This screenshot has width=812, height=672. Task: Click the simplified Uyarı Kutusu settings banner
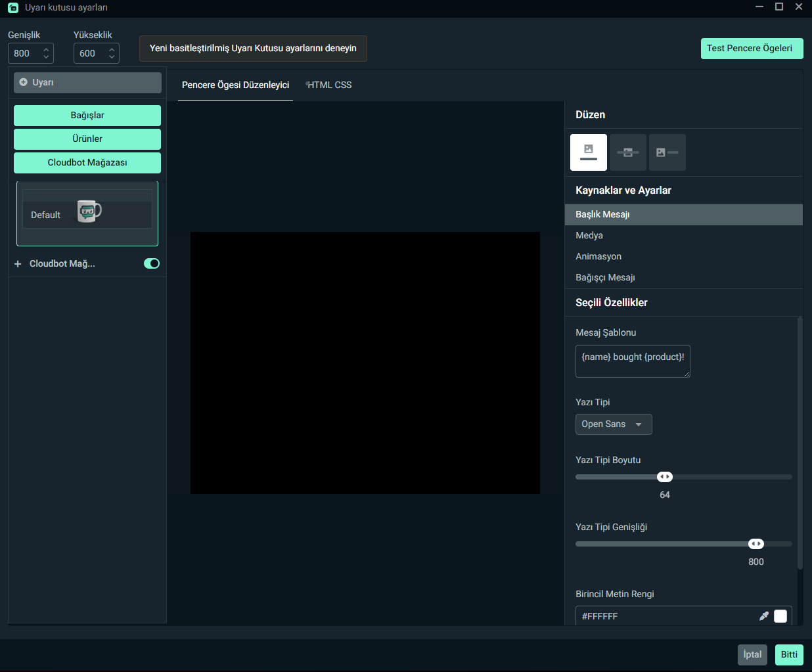coord(253,49)
